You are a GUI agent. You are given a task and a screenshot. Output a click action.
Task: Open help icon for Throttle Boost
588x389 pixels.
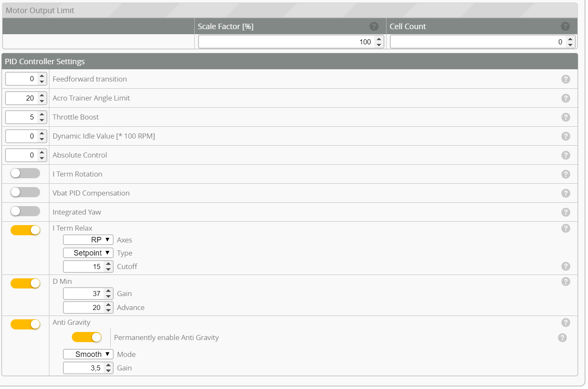(x=566, y=117)
